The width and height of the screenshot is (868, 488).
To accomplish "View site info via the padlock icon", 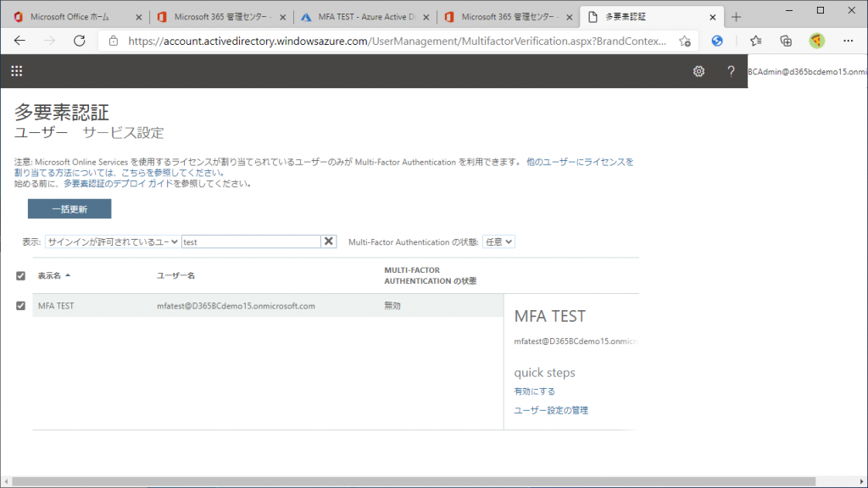I will (x=114, y=41).
